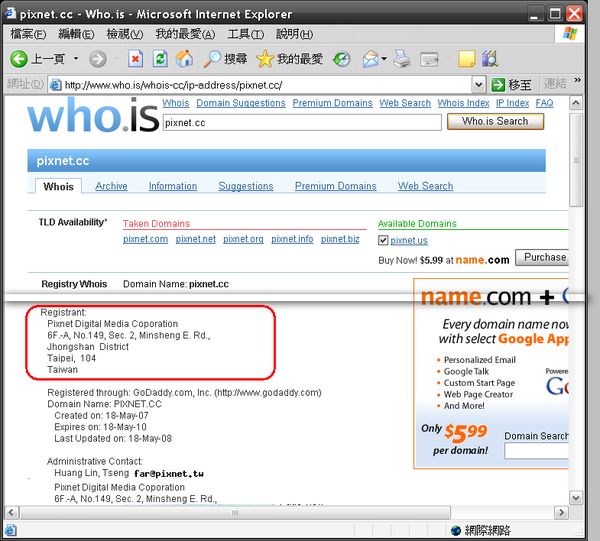The image size is (600, 541).
Task: Visit the pixnet.org taken domain link
Action: tap(243, 239)
